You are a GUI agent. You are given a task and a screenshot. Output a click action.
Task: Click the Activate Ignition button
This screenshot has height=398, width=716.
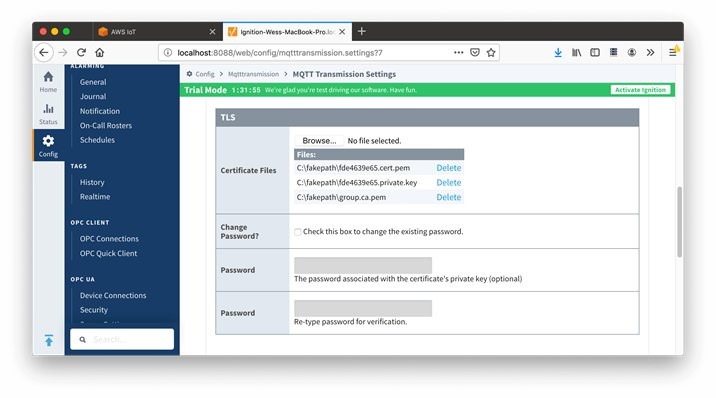(x=640, y=90)
